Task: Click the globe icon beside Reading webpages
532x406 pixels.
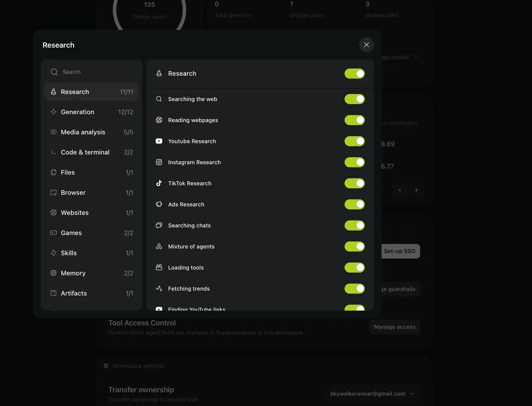Action: tap(159, 120)
